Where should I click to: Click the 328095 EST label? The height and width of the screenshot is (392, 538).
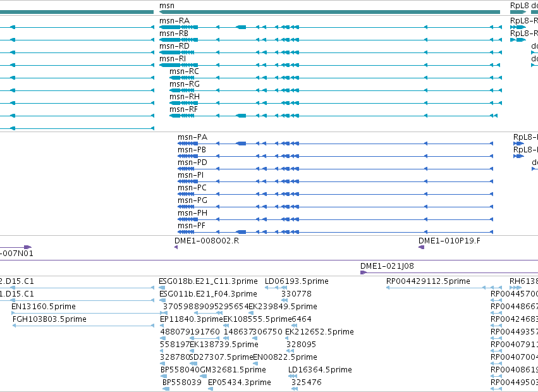pos(302,345)
